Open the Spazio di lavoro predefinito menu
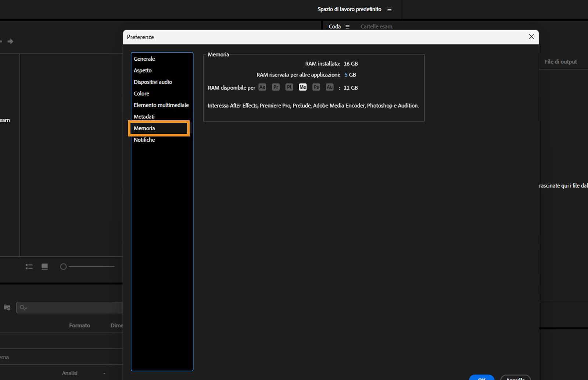The image size is (588, 380). coord(389,9)
